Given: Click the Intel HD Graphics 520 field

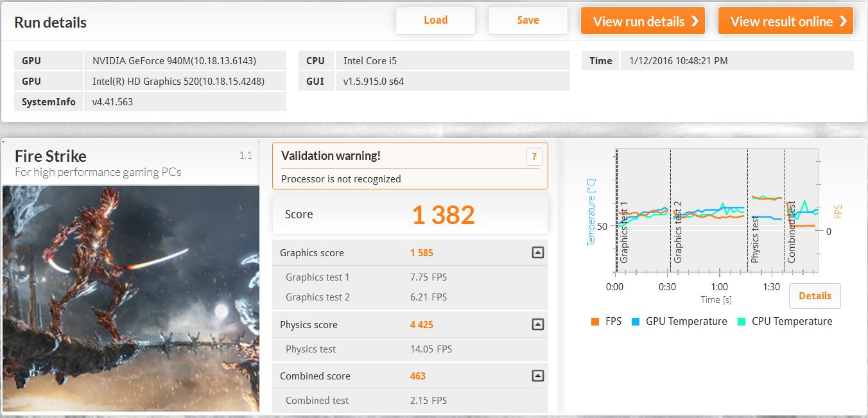Looking at the screenshot, I should coord(185,82).
